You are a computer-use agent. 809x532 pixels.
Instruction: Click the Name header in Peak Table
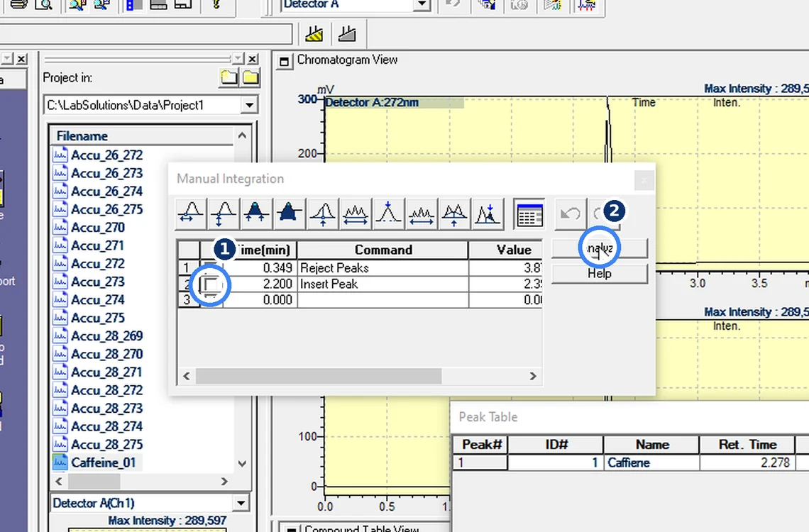click(651, 444)
